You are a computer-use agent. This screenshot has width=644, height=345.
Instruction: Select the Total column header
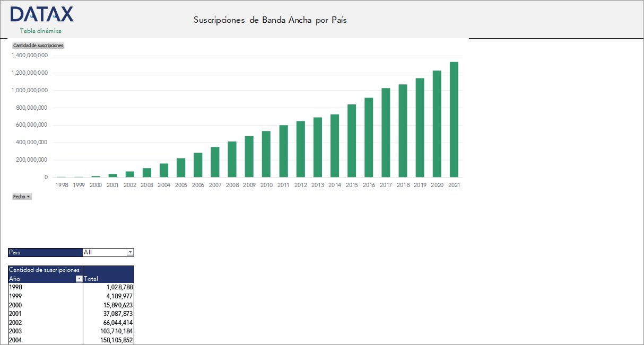point(108,279)
